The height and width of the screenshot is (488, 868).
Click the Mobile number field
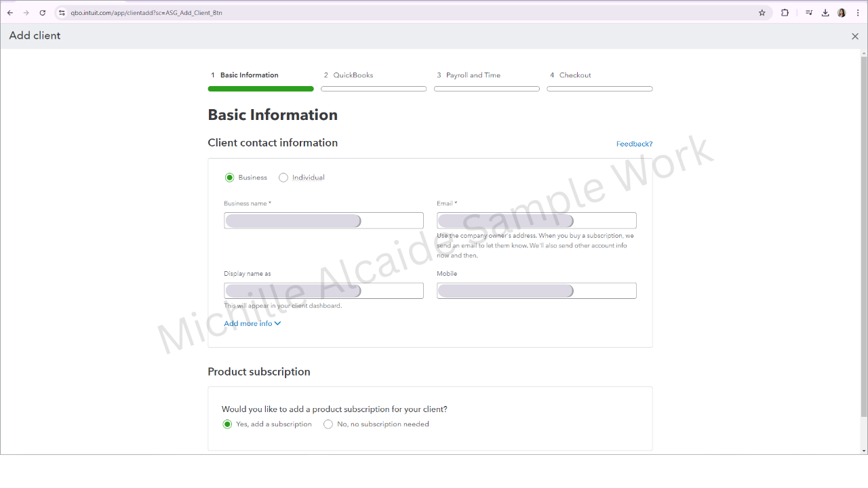(x=536, y=291)
